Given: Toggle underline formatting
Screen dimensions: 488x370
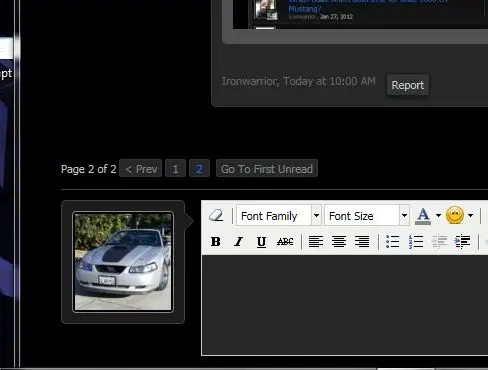Looking at the screenshot, I should point(261,241).
